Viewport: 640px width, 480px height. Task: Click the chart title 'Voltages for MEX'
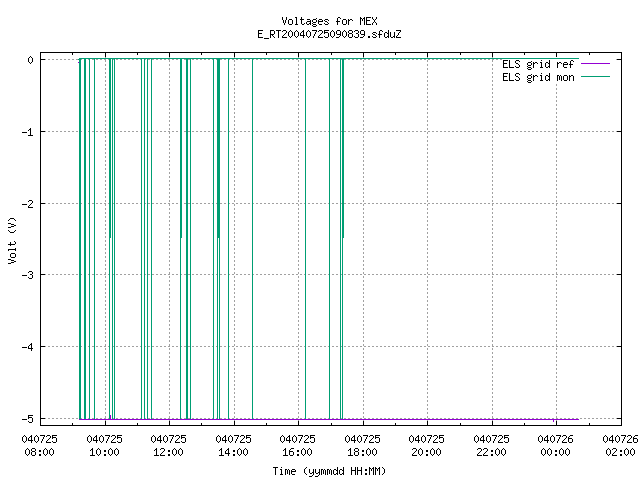coord(329,21)
